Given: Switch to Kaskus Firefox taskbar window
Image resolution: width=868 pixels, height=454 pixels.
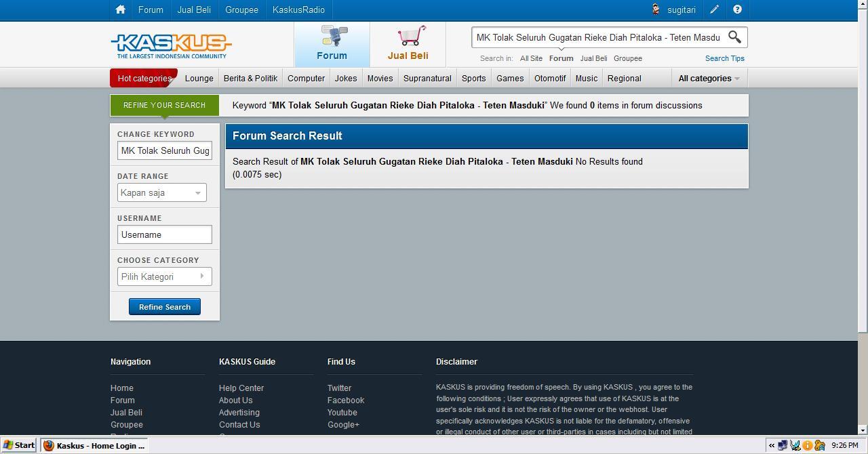Looking at the screenshot, I should [94, 445].
